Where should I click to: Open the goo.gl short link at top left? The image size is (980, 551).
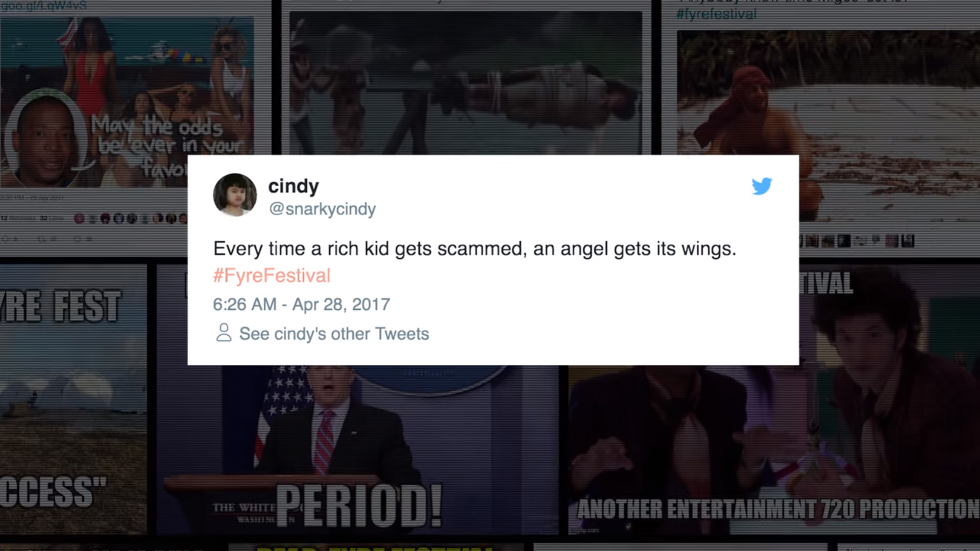tap(43, 6)
